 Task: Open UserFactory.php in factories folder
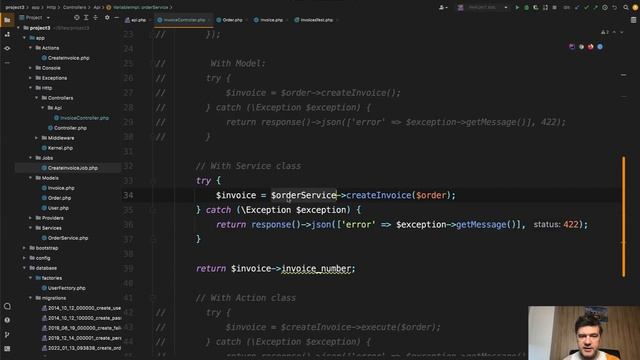tap(67, 288)
